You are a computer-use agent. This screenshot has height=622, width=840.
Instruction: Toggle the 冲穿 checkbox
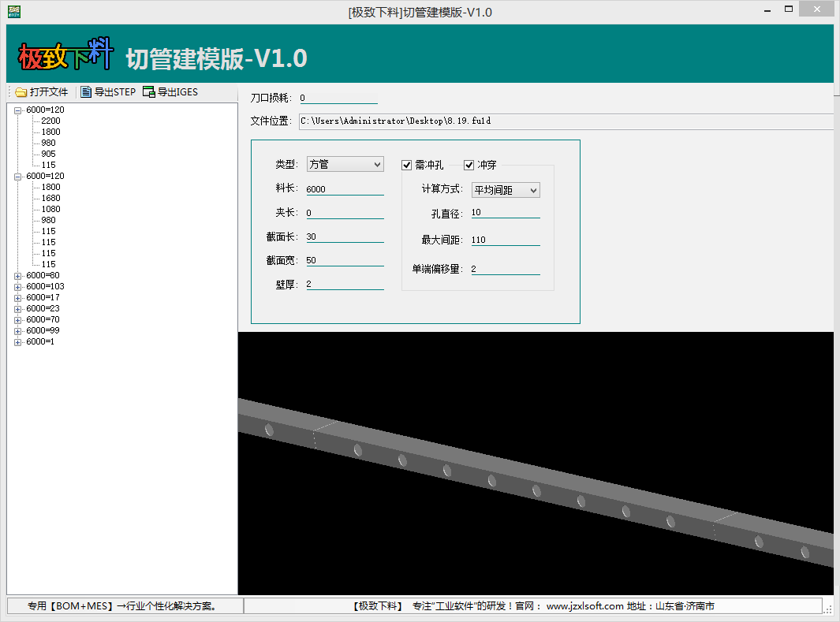(469, 165)
